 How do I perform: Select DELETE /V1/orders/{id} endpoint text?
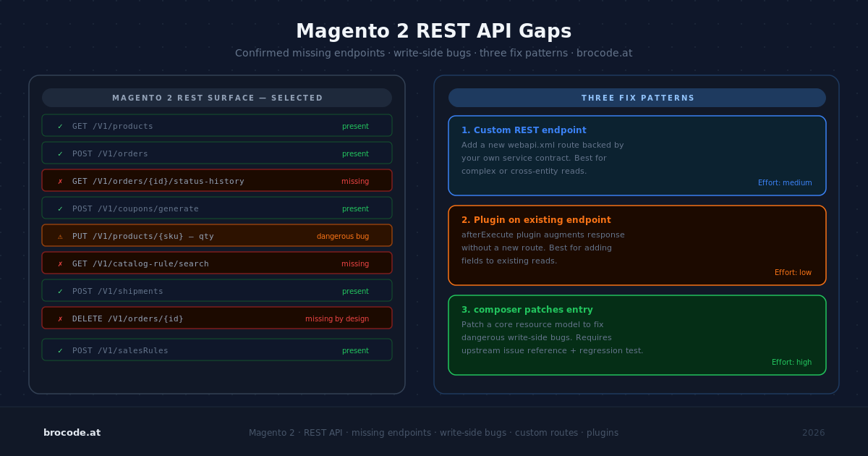click(x=128, y=318)
